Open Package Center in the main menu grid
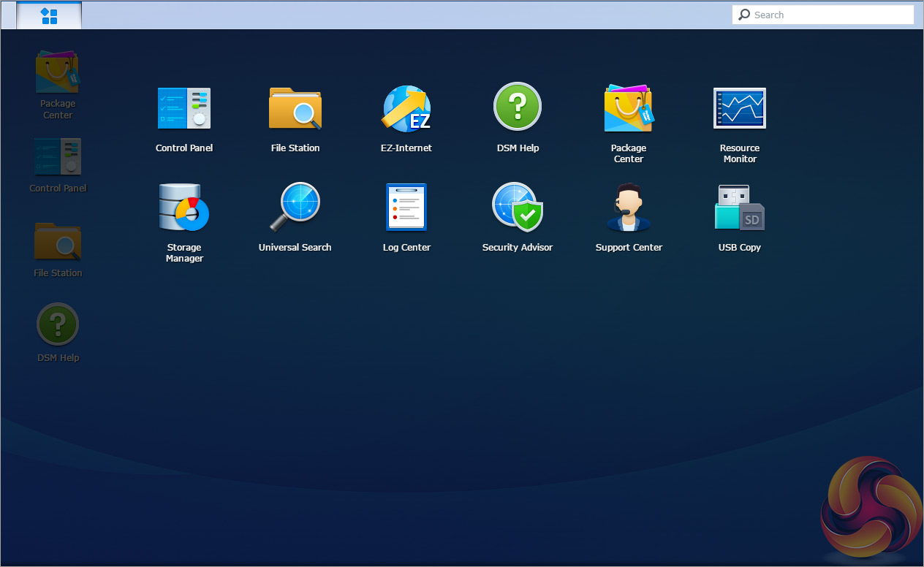The width and height of the screenshot is (924, 567). (x=629, y=109)
